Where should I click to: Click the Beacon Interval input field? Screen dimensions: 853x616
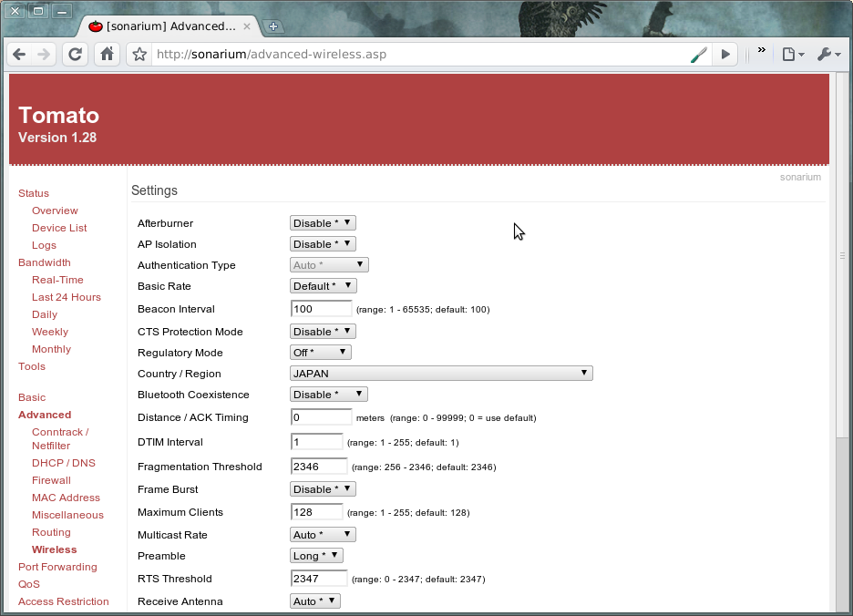point(321,309)
